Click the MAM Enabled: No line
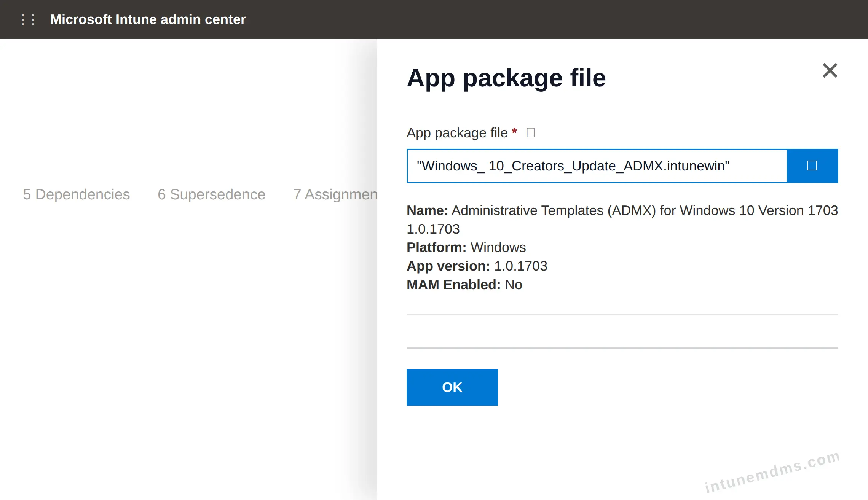Image resolution: width=868 pixels, height=500 pixels. 464,285
